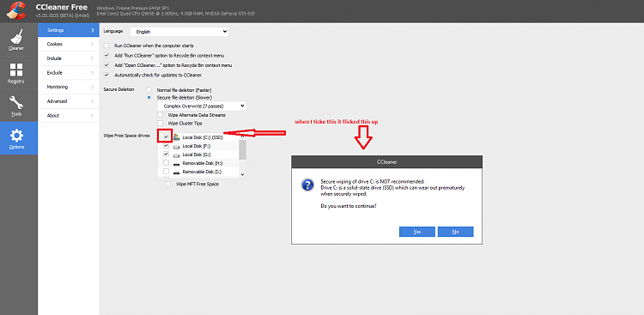Switch to the Advanced options tab
This screenshot has height=315, width=644.
(x=69, y=101)
